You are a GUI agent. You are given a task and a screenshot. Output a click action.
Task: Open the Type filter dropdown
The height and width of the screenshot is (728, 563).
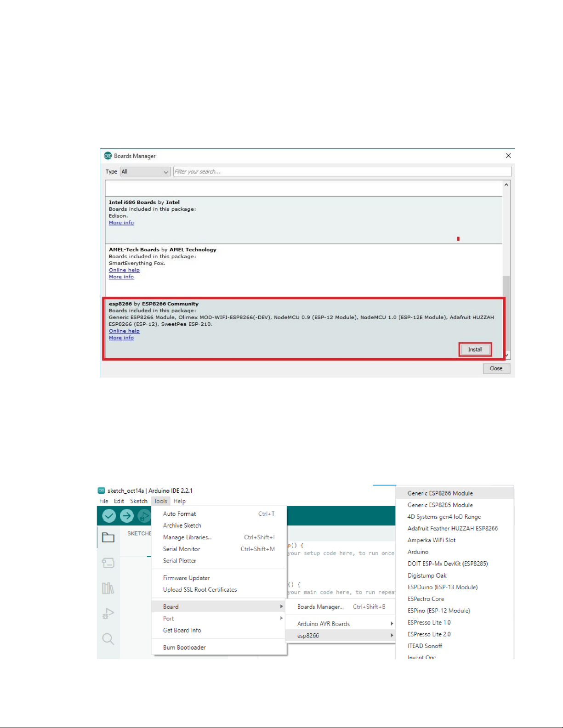145,172
